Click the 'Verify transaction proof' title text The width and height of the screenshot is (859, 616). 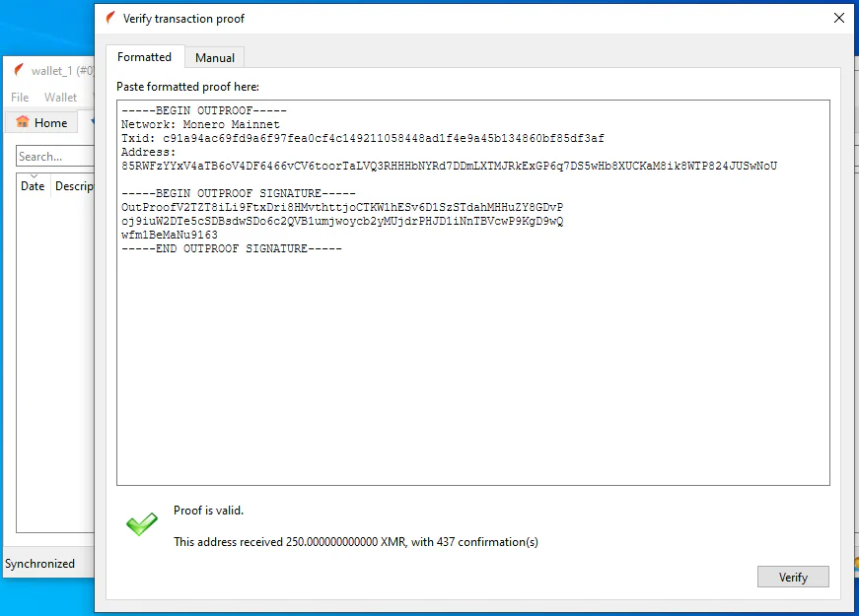pos(183,19)
